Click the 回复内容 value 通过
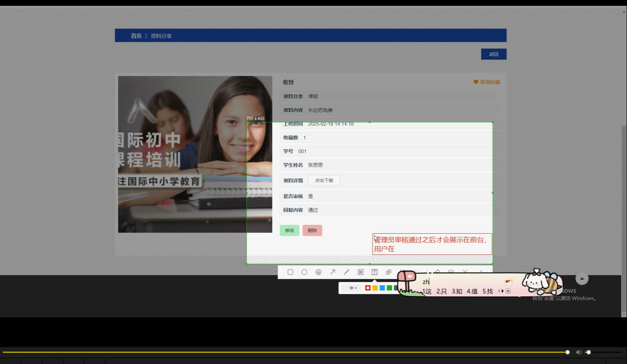This screenshot has width=627, height=364. (x=313, y=210)
